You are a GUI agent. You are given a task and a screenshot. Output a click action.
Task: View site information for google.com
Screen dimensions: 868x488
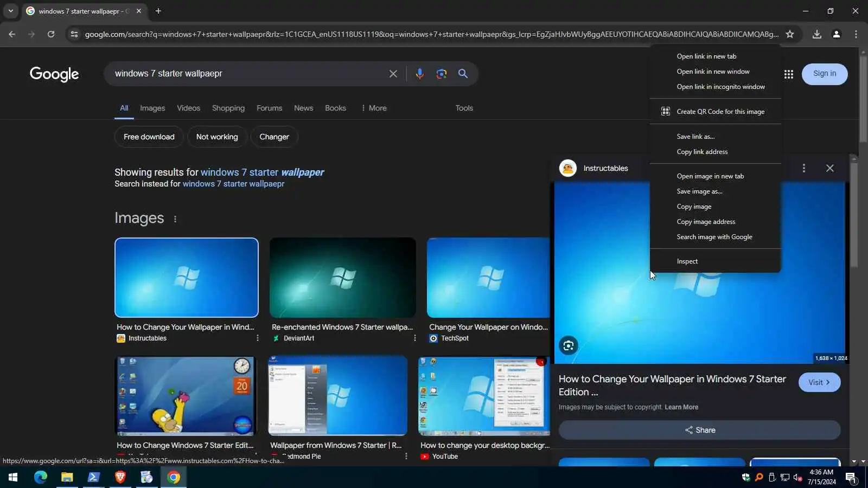coord(74,34)
